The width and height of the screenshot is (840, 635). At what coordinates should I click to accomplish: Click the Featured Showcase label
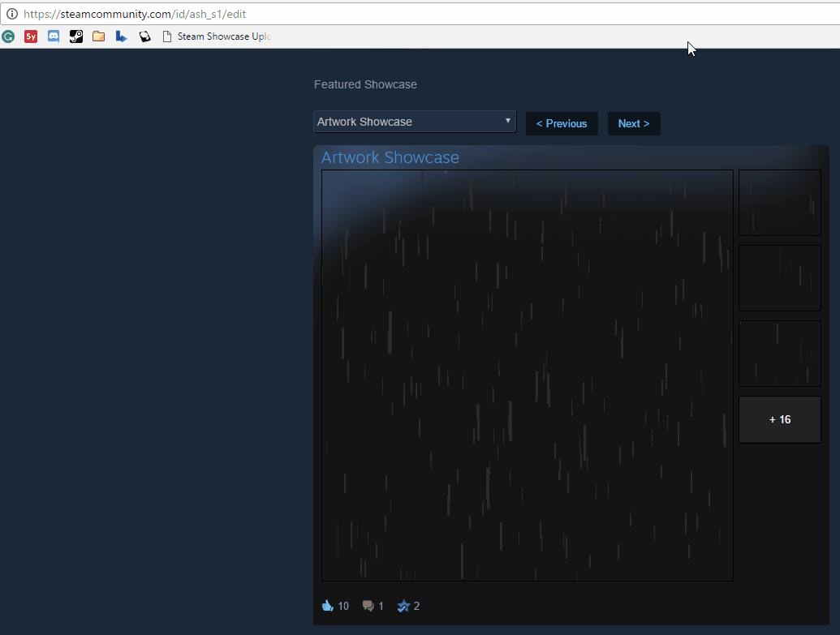click(x=365, y=84)
